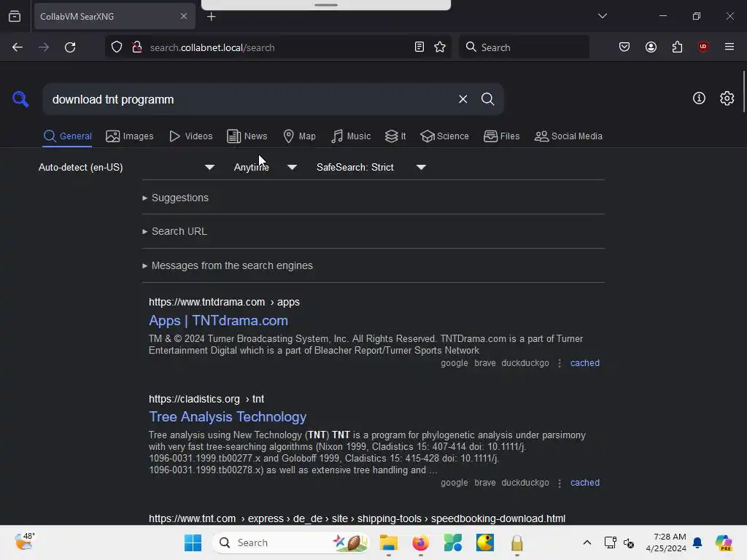Open the Tree Analysis Technology result
747x560 pixels.
click(228, 416)
